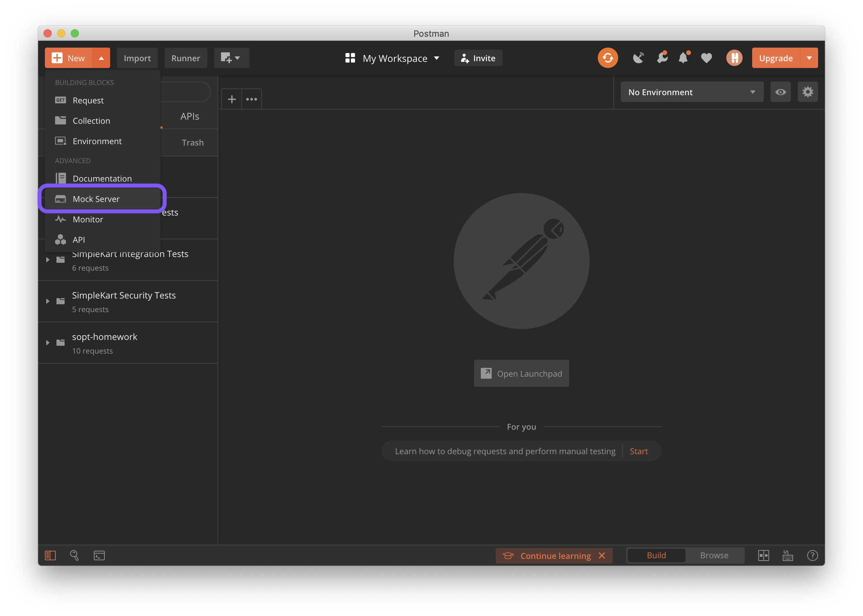Expand the sopt-homework collection
This screenshot has width=863, height=616.
click(x=48, y=343)
